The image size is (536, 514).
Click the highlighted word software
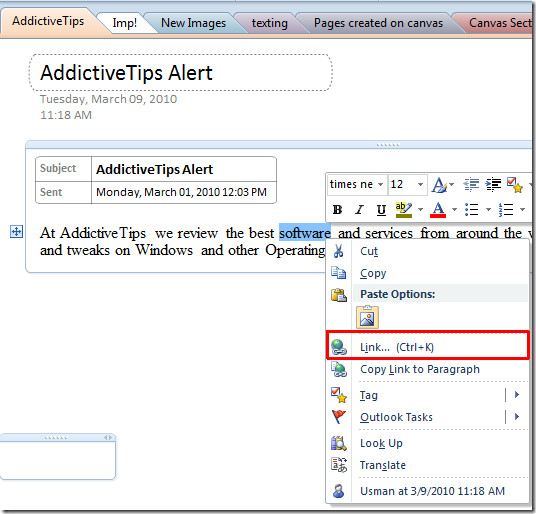tap(305, 233)
